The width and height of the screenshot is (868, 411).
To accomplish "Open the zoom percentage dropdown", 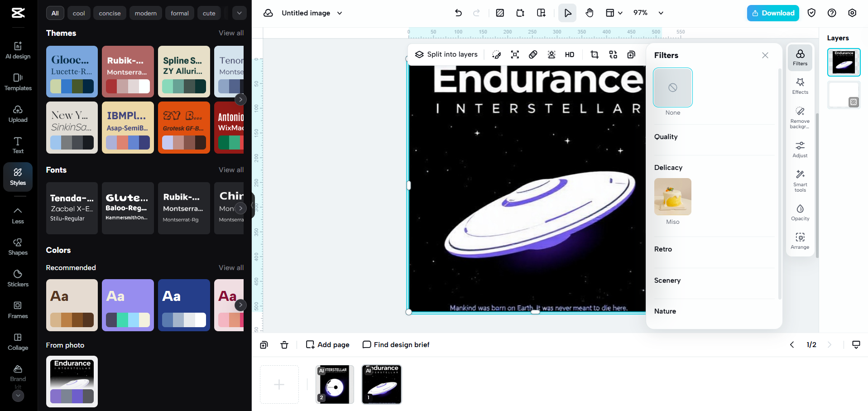I will click(647, 13).
